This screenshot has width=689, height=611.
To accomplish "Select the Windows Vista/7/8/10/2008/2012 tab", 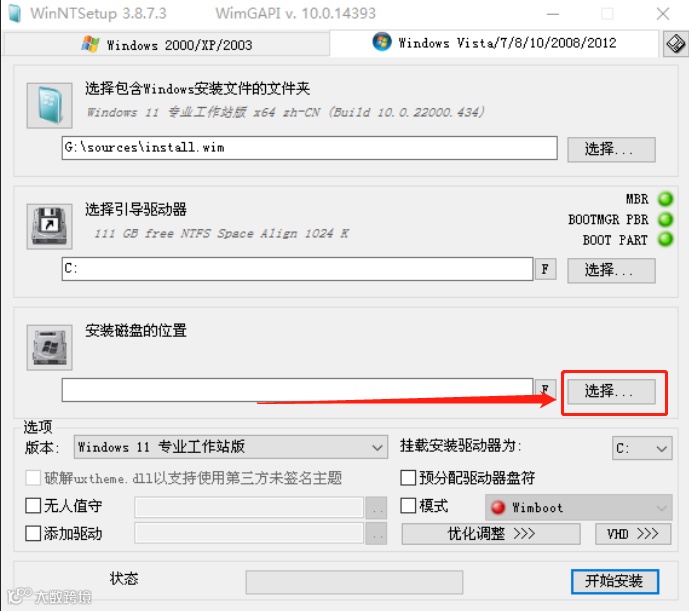I will (494, 43).
